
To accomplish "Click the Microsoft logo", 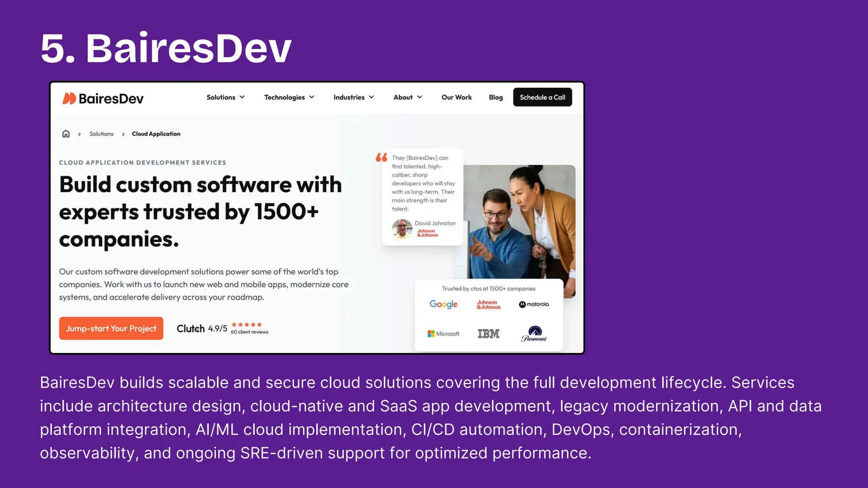I will (443, 334).
